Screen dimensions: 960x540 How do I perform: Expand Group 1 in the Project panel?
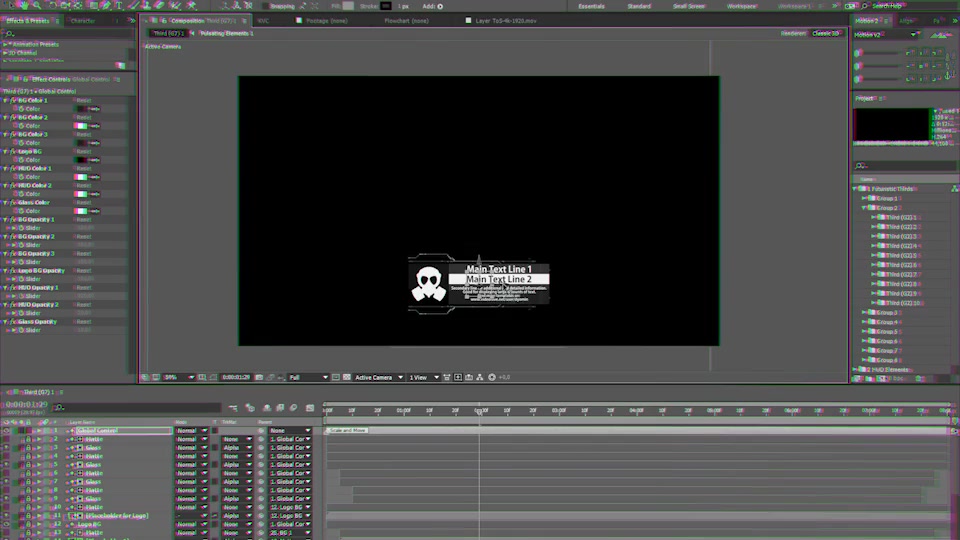[x=864, y=198]
